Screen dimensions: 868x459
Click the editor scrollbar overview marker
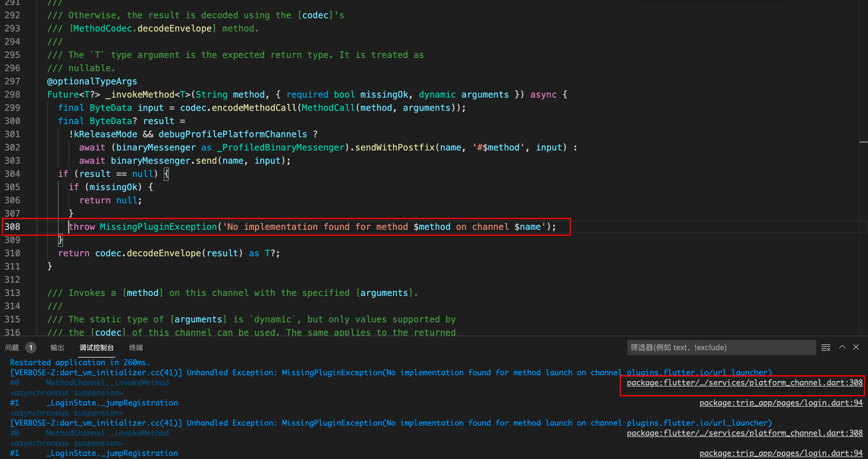863,142
